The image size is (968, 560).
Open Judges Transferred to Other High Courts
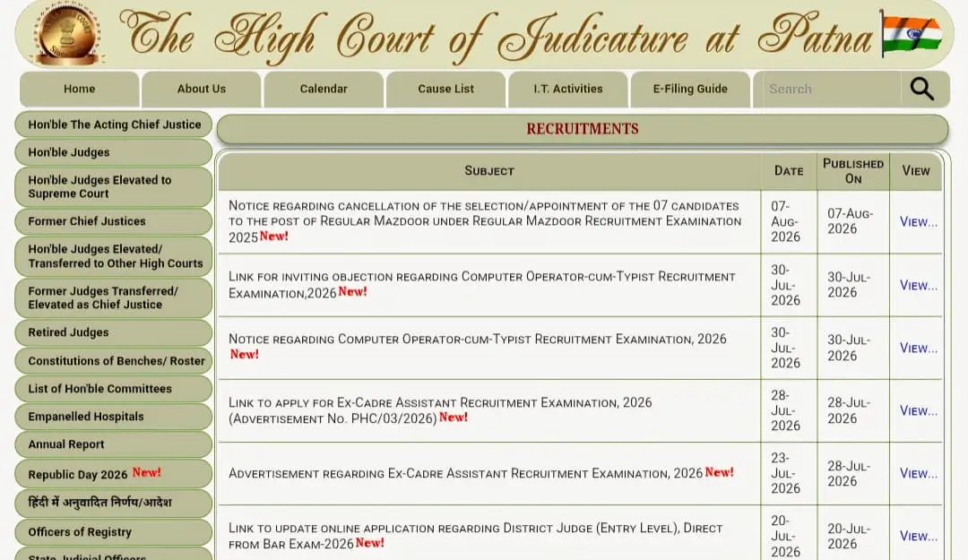[x=114, y=255]
